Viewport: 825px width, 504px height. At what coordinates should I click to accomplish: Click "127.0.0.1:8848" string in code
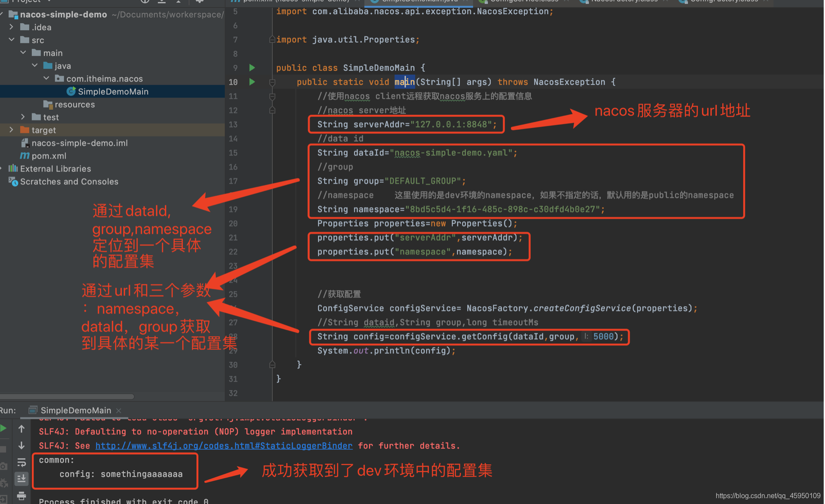pos(451,124)
